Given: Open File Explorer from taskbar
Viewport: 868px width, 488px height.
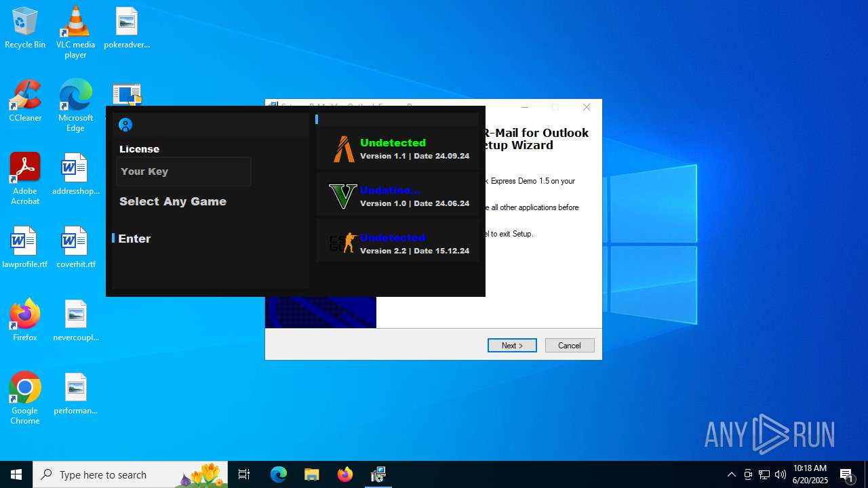Looking at the screenshot, I should (311, 474).
